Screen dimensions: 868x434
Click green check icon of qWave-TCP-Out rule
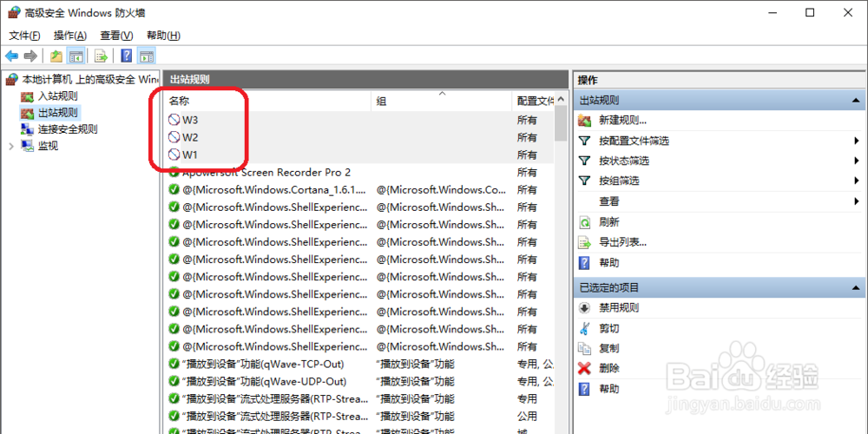(x=174, y=365)
